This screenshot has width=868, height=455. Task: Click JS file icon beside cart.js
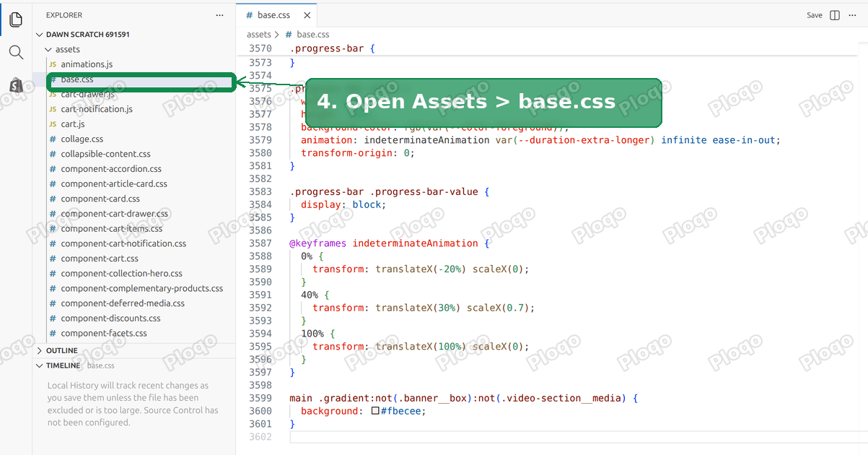pos(53,124)
